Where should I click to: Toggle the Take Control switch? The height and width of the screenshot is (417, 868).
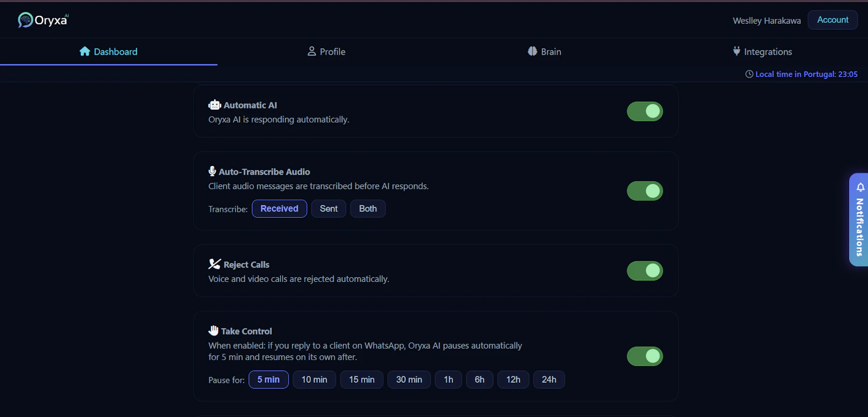pyautogui.click(x=645, y=356)
